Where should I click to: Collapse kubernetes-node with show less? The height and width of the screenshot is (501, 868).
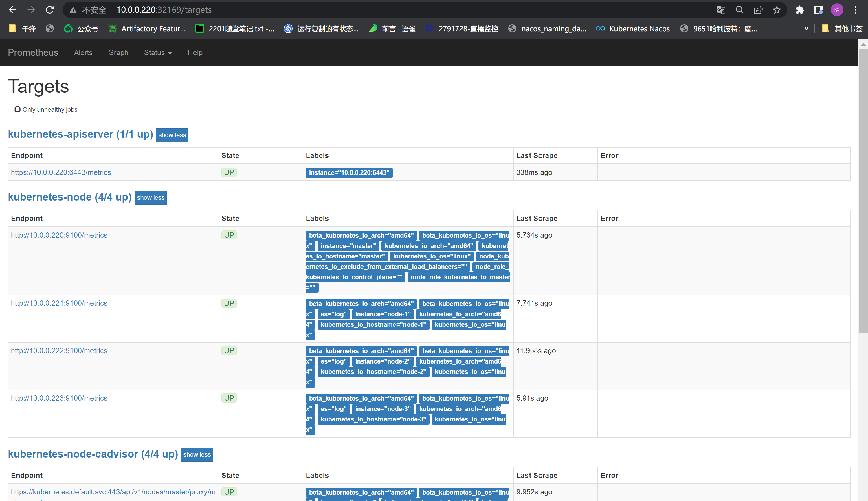(150, 197)
